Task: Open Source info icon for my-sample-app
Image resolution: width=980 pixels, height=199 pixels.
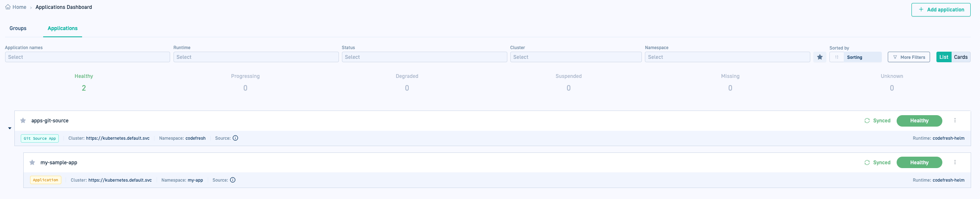Action: tap(233, 180)
